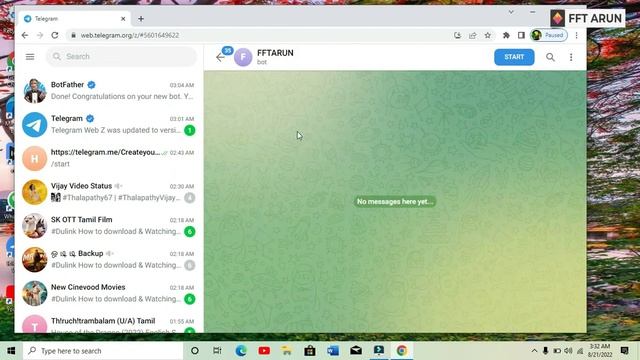Viewport: 640px width, 360px height.
Task: Launch Microsoft Edge from taskbar
Action: (x=241, y=351)
